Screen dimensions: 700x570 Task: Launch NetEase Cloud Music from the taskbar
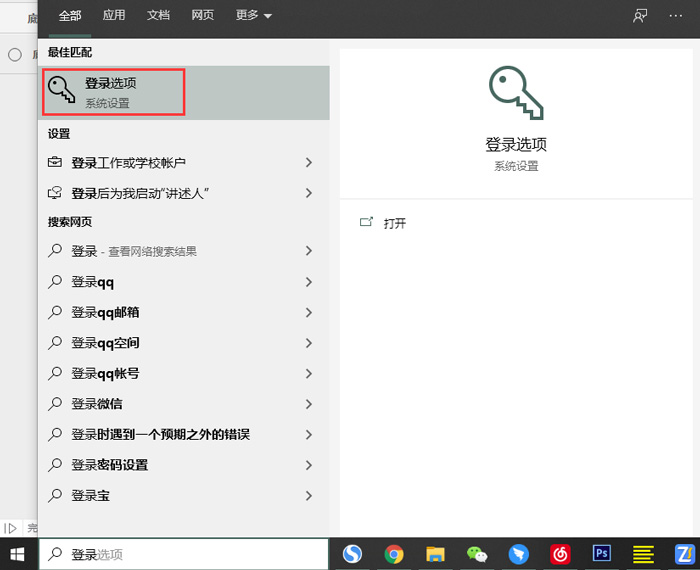point(561,553)
